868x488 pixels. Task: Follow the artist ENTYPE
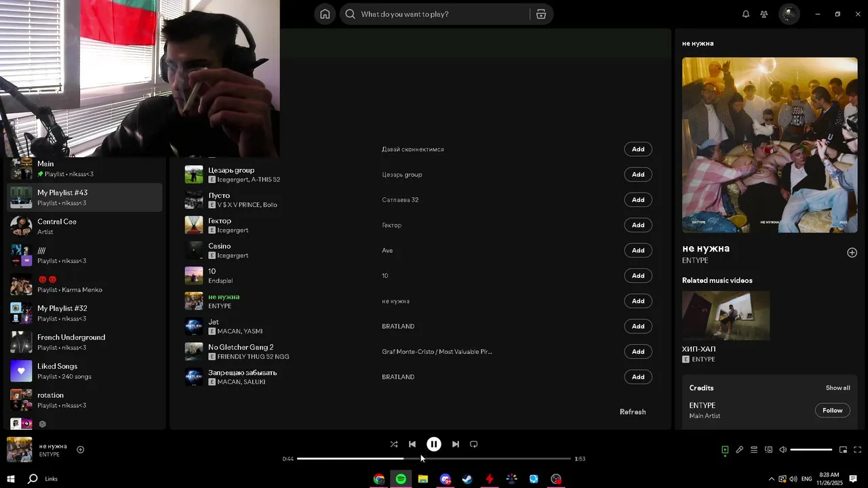tap(832, 411)
